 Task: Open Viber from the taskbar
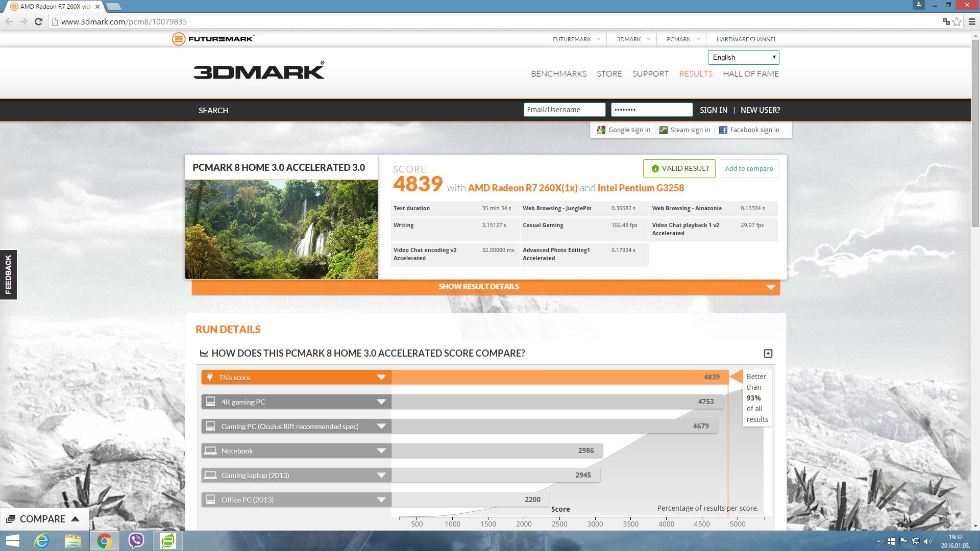tap(136, 541)
